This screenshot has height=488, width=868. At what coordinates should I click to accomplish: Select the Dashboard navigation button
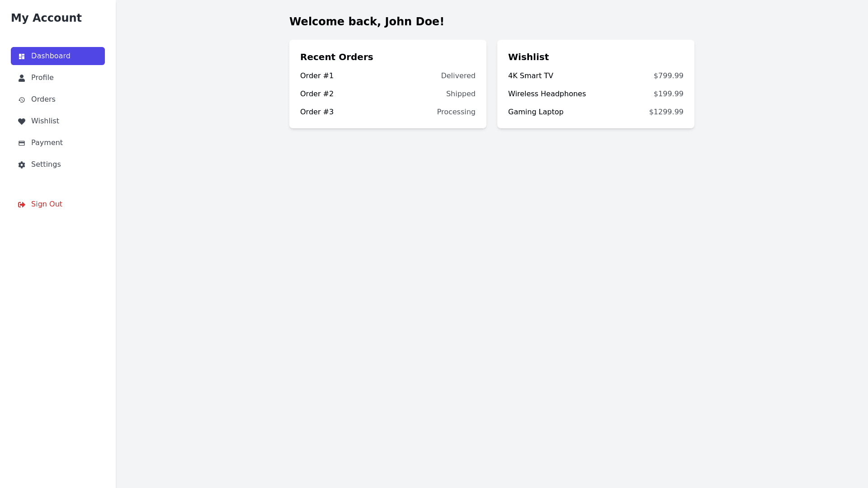pyautogui.click(x=58, y=56)
